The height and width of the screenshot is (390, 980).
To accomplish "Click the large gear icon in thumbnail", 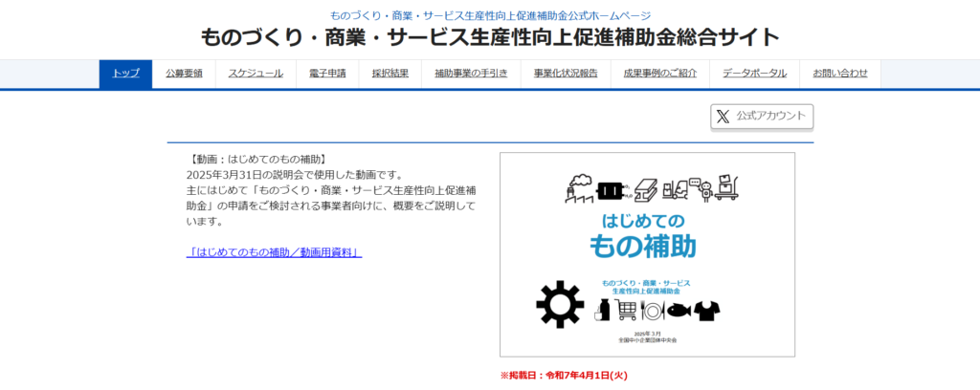I will (x=560, y=304).
